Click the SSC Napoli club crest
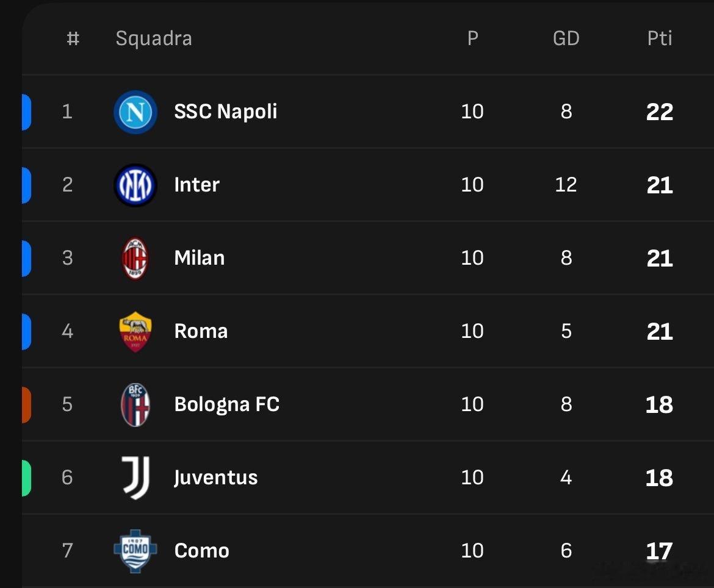714x588 pixels. point(135,112)
